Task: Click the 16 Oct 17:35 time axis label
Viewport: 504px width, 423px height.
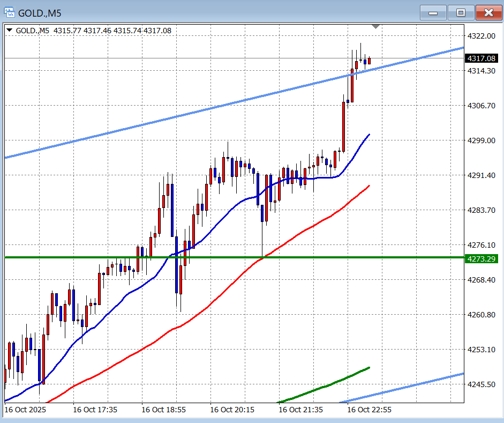Action: (95, 410)
